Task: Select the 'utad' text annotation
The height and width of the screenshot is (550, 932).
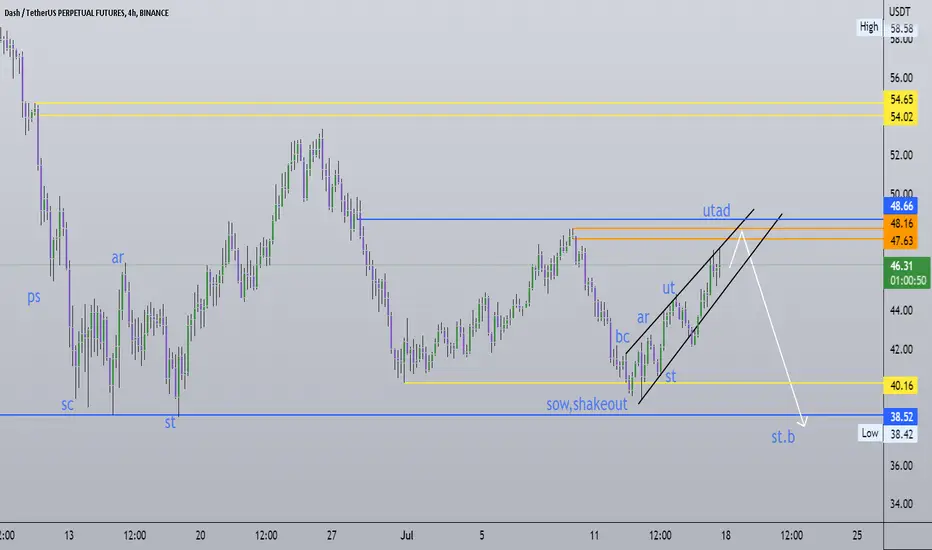Action: (716, 210)
